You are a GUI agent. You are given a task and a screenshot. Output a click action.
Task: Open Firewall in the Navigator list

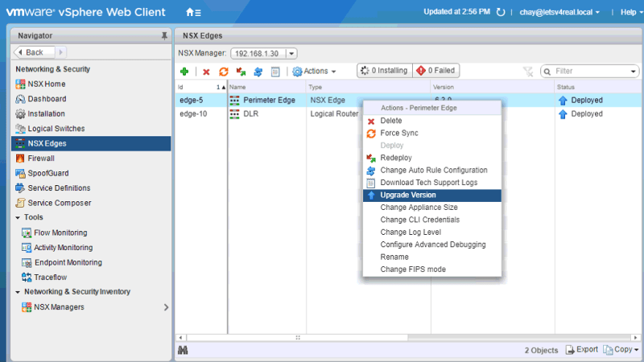pyautogui.click(x=41, y=158)
